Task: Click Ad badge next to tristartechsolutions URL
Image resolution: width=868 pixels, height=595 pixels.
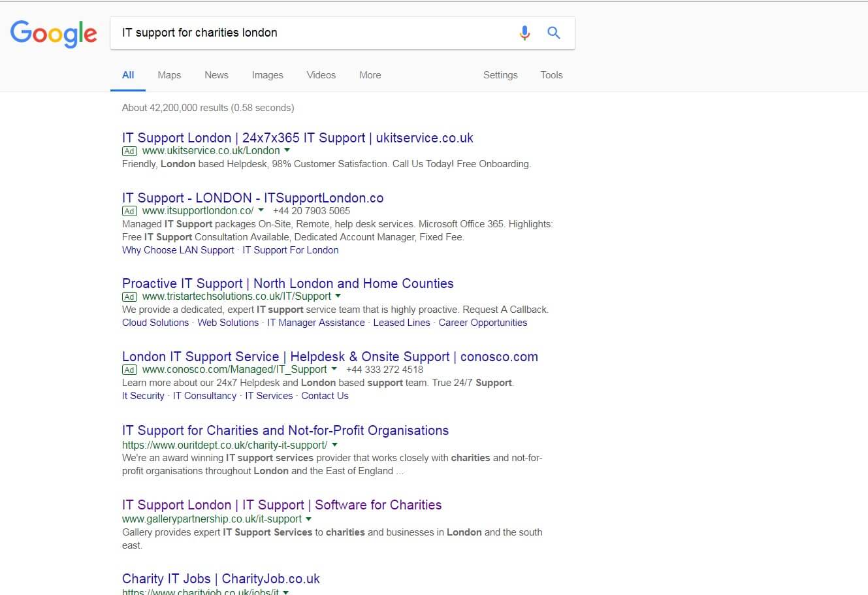Action: coord(129,297)
